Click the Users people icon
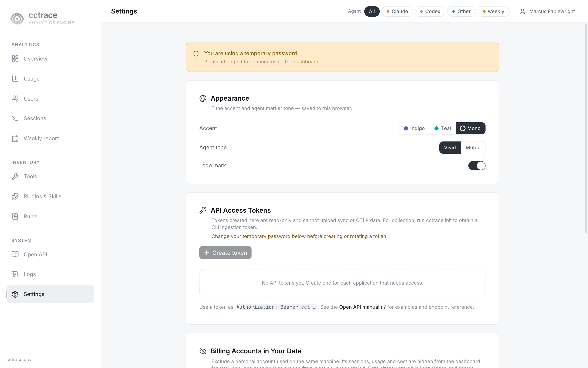 (15, 99)
